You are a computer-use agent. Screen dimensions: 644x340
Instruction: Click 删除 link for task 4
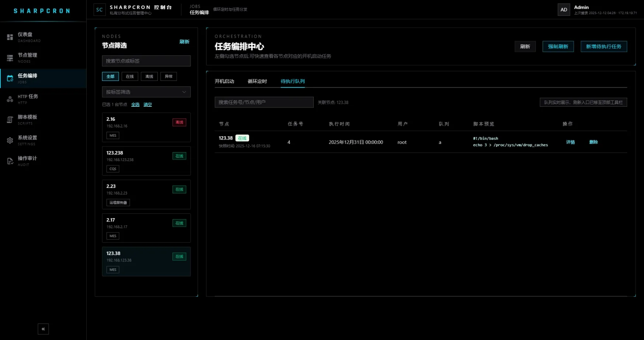(593, 142)
